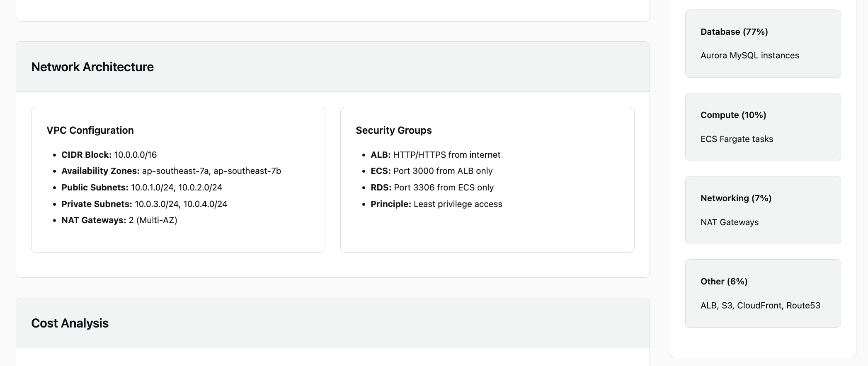
Task: Select the Compute (10%) cost card title
Action: pyautogui.click(x=733, y=115)
